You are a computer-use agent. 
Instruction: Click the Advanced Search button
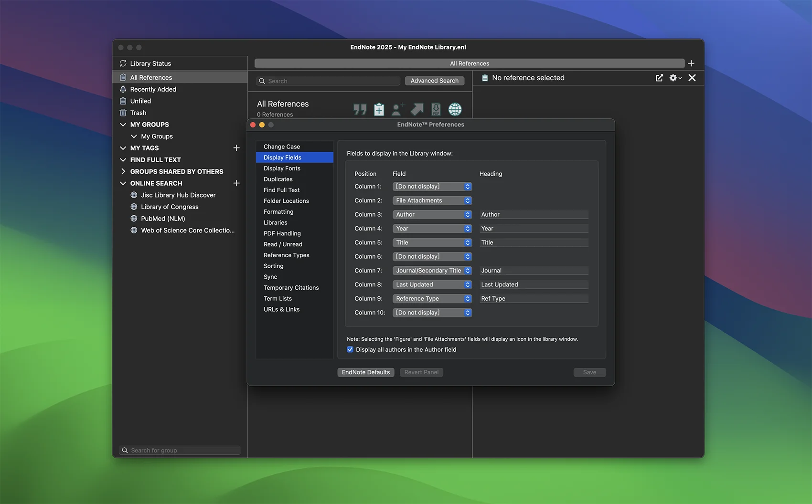435,81
